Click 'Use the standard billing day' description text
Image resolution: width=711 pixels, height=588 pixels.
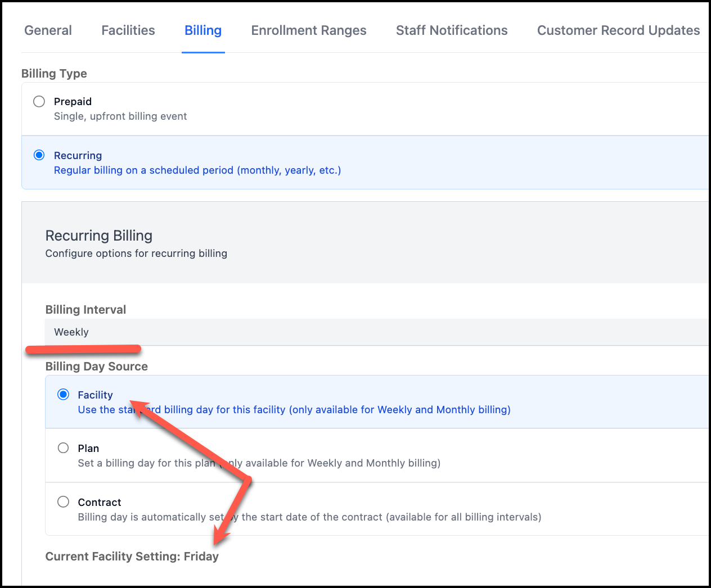(326, 410)
